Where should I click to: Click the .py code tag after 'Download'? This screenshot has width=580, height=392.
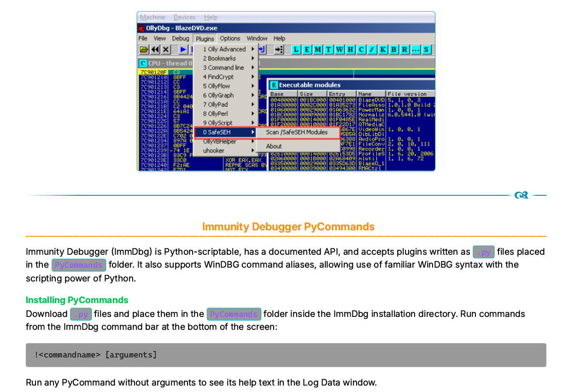[81, 314]
